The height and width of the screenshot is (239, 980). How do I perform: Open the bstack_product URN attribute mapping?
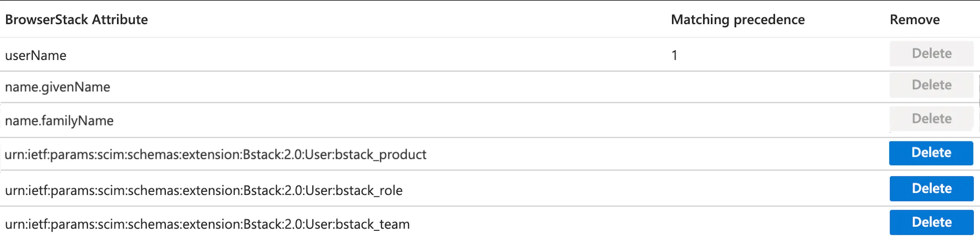(x=215, y=155)
